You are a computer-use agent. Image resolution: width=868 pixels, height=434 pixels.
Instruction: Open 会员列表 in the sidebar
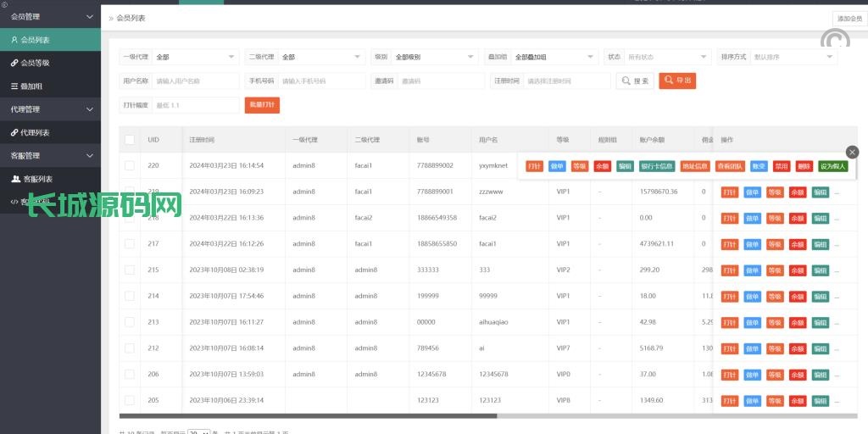[x=36, y=40]
